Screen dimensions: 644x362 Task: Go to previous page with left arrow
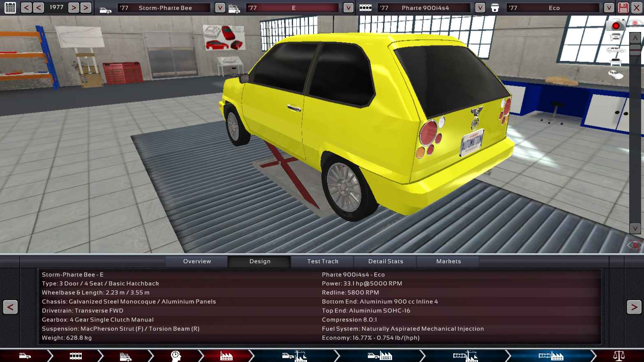(x=10, y=307)
